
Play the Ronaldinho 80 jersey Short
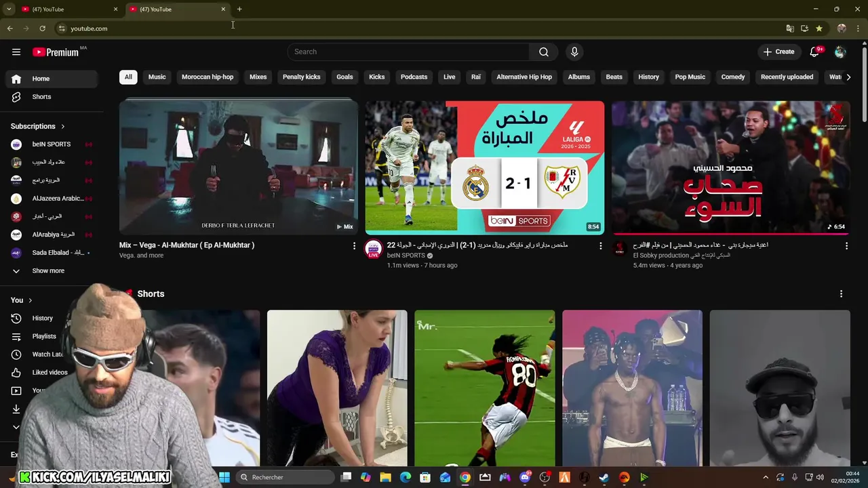pos(485,388)
